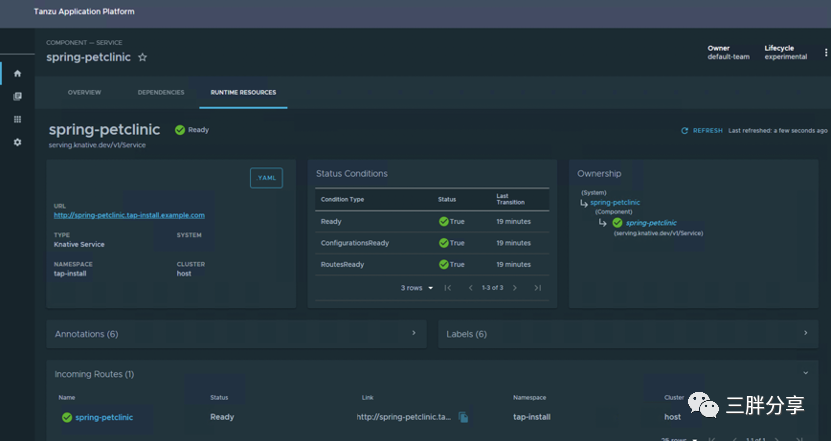Viewport: 832px width, 442px height.
Task: Select the Runtime Resources tab
Action: tap(244, 92)
